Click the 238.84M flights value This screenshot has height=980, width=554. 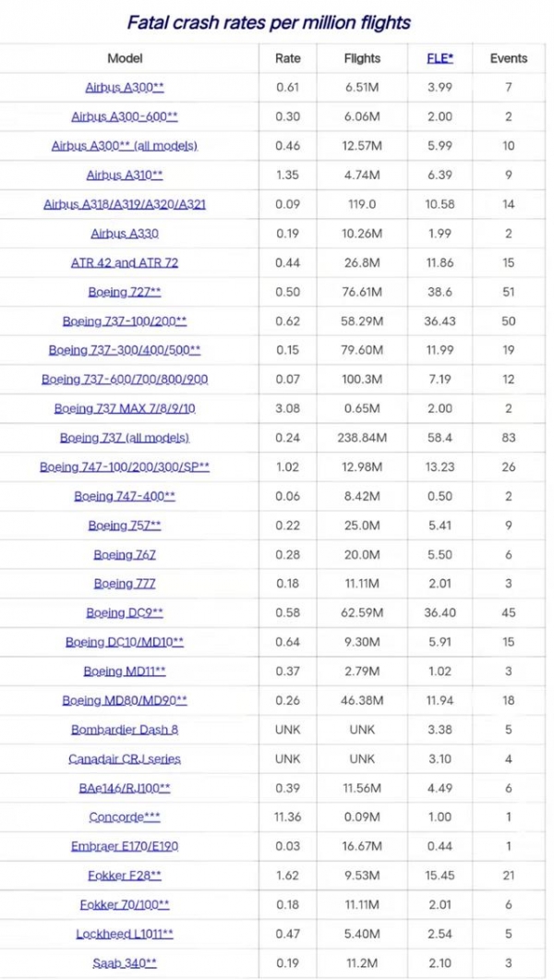click(x=362, y=438)
